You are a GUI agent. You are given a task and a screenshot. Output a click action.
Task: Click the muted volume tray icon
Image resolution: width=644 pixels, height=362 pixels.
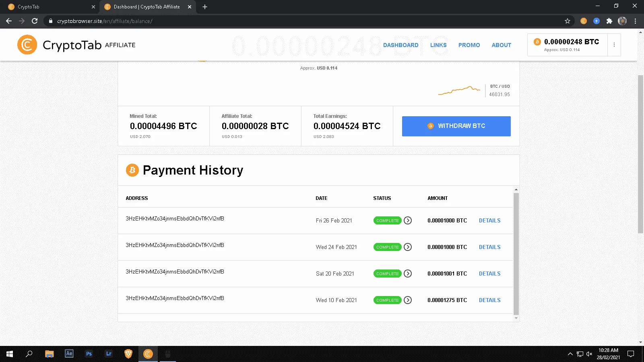pyautogui.click(x=589, y=354)
